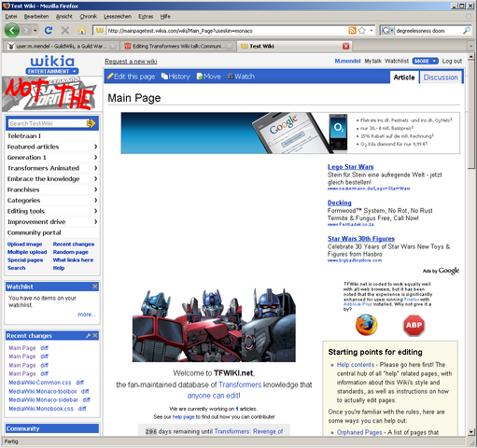The image size is (477, 448).
Task: Open the Hilfe menu
Action: tap(165, 17)
